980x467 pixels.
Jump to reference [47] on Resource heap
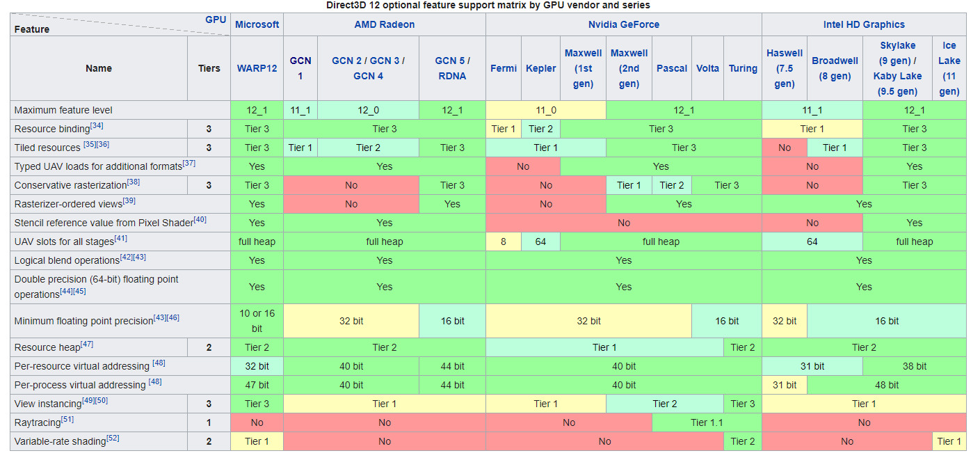click(x=86, y=345)
